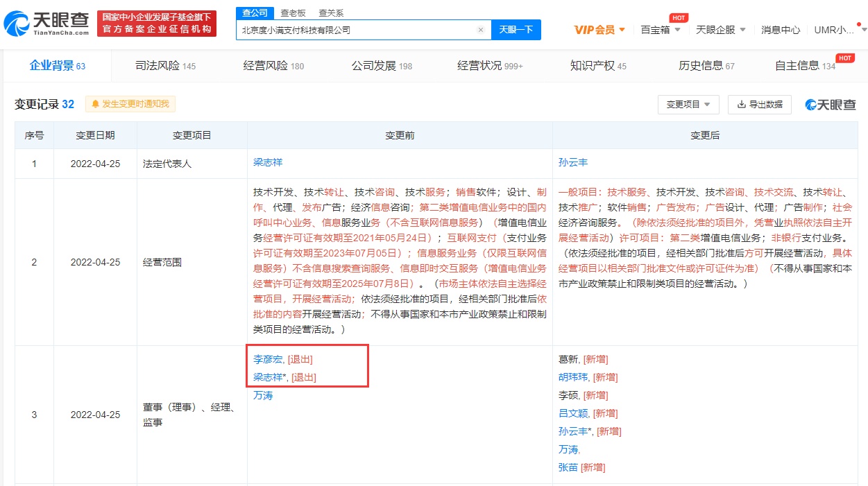Open 梁志祥 link in the 法定代表人 row
This screenshot has width=868, height=486.
point(268,162)
